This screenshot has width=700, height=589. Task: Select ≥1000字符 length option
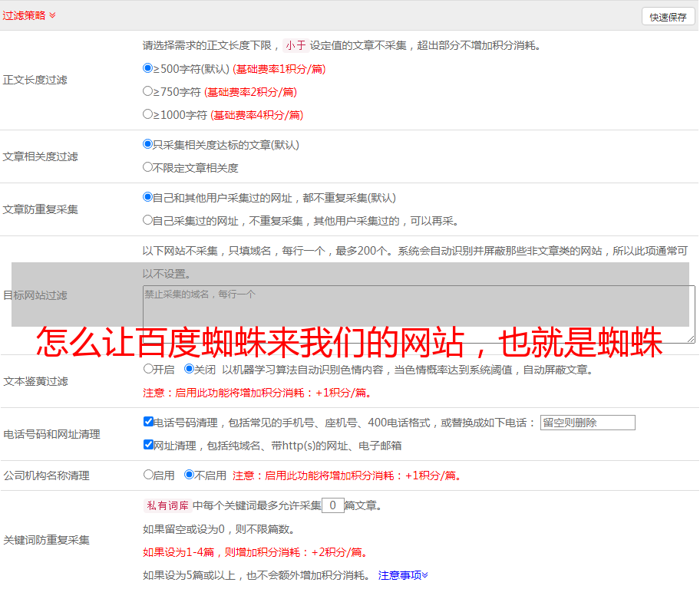147,114
